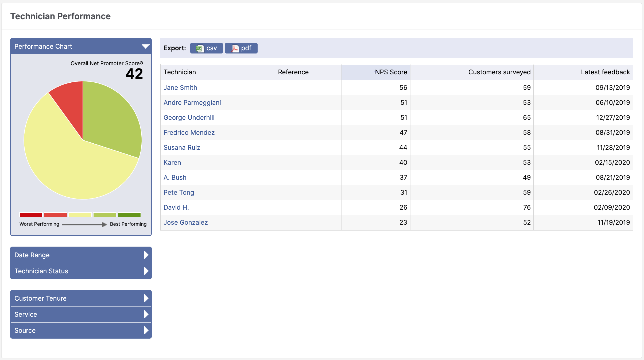644x360 pixels.
Task: Open Pete Tong technician link
Action: click(x=179, y=192)
